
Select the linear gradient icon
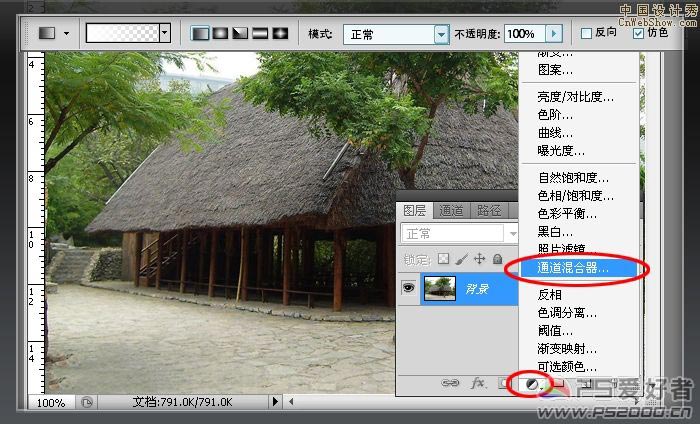201,33
